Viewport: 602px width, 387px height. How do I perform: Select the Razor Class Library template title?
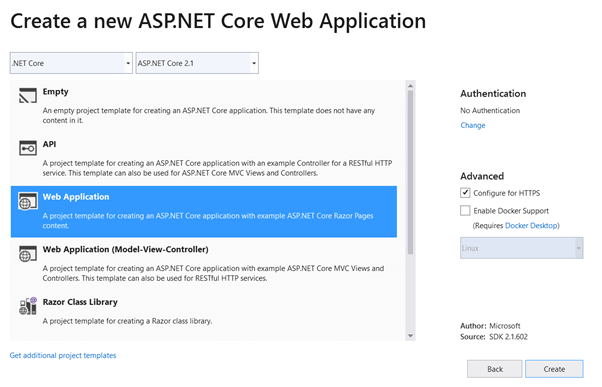80,302
